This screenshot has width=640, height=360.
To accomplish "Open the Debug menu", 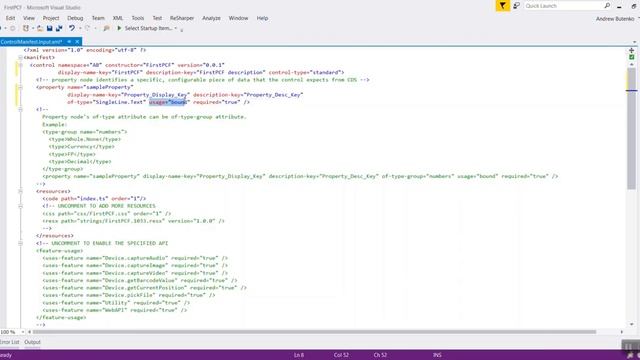I will 75,18.
